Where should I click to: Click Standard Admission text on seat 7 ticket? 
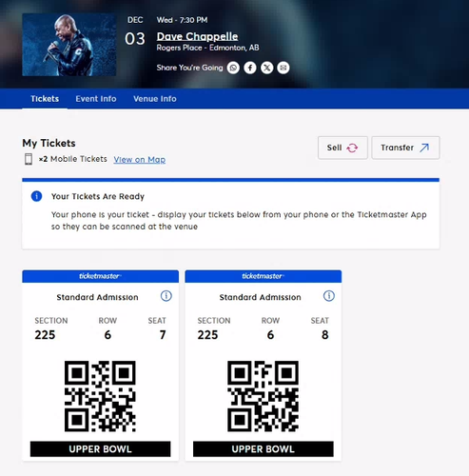97,297
